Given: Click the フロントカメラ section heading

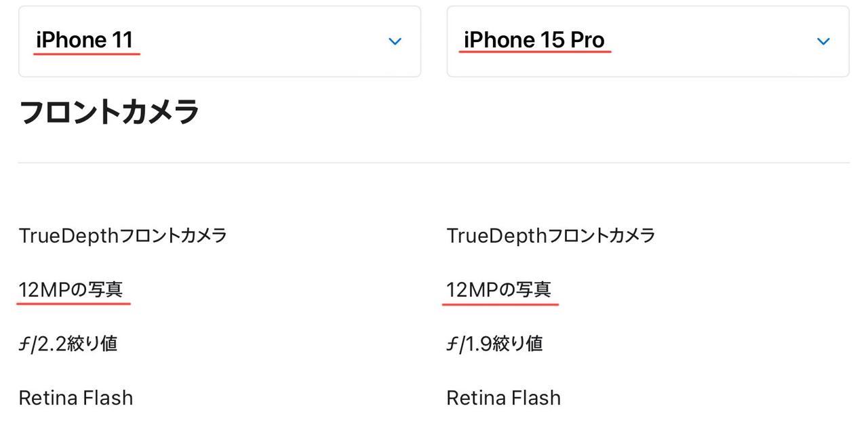Looking at the screenshot, I should [x=108, y=112].
